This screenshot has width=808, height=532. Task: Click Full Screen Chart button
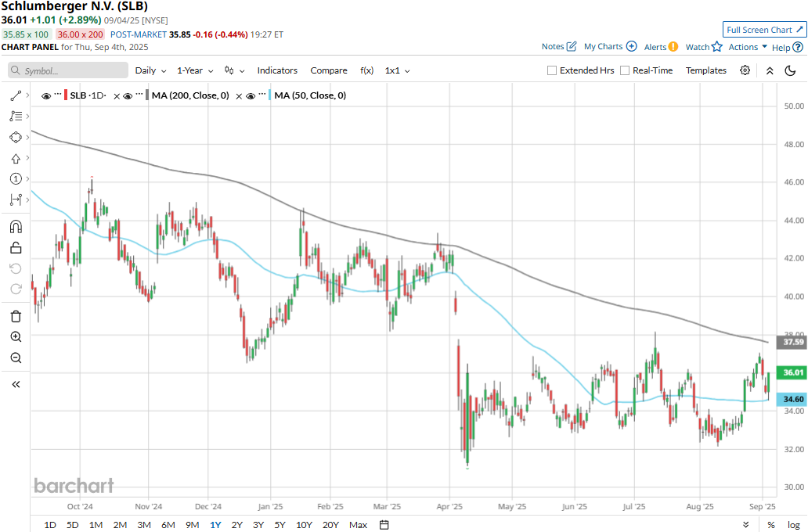(764, 30)
